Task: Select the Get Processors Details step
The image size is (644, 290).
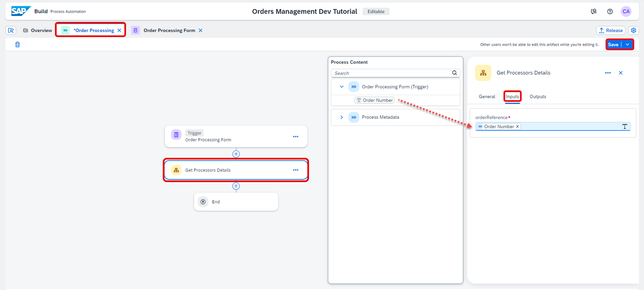Action: coord(236,170)
